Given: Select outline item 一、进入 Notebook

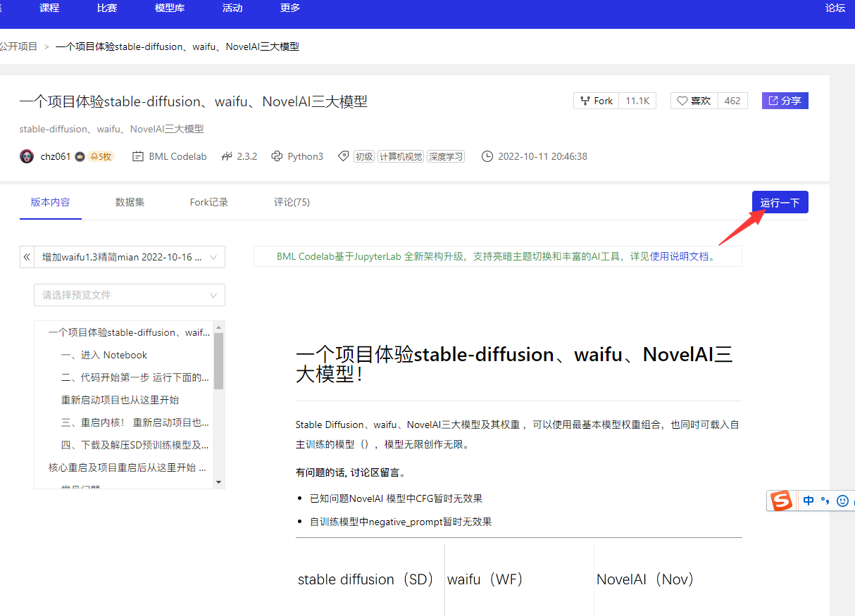Looking at the screenshot, I should pos(104,355).
